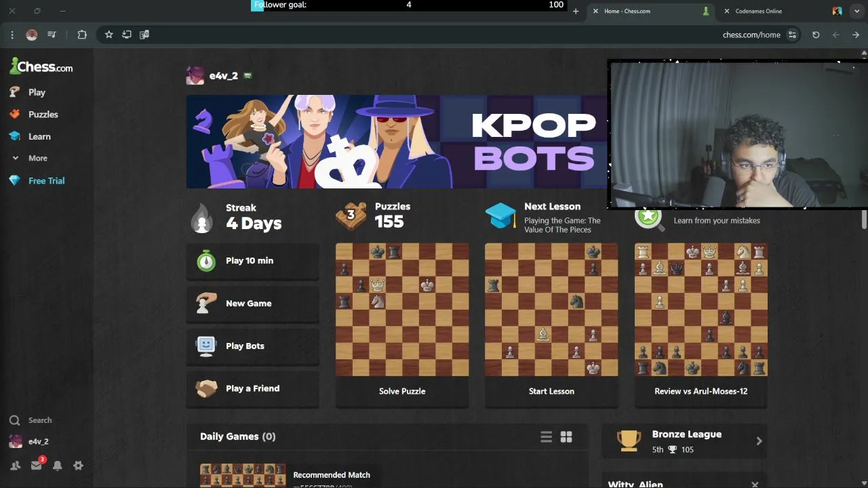Open the game review chessboard preview
The width and height of the screenshot is (868, 488).
pos(701,310)
